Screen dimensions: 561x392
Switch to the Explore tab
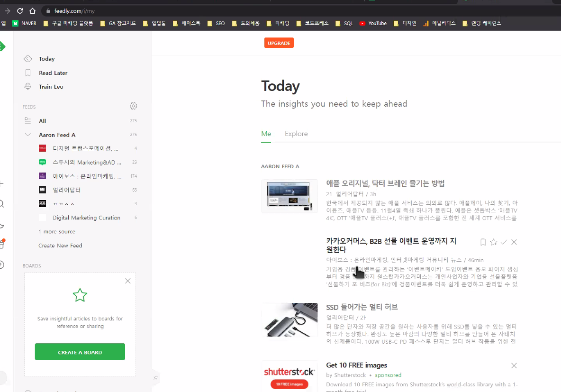296,134
